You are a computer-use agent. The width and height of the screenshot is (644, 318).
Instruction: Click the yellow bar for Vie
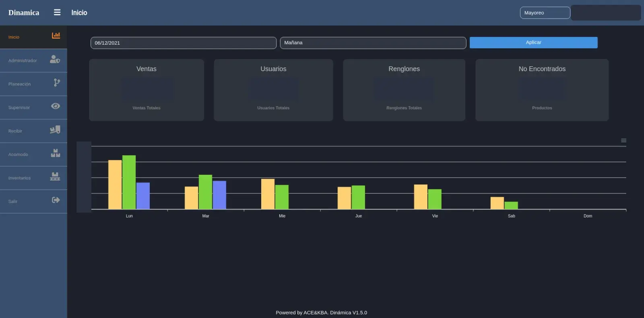421,197
